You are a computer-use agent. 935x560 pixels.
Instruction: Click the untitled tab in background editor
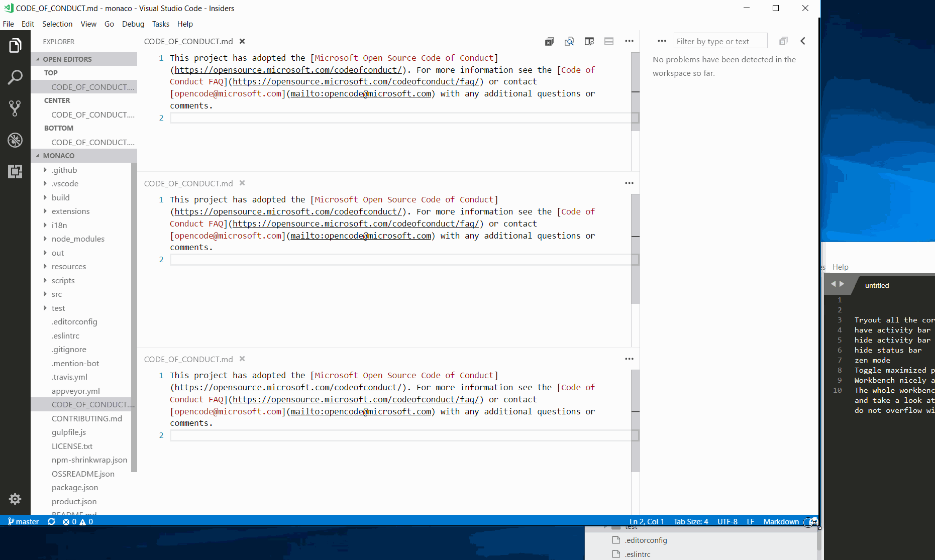(877, 285)
